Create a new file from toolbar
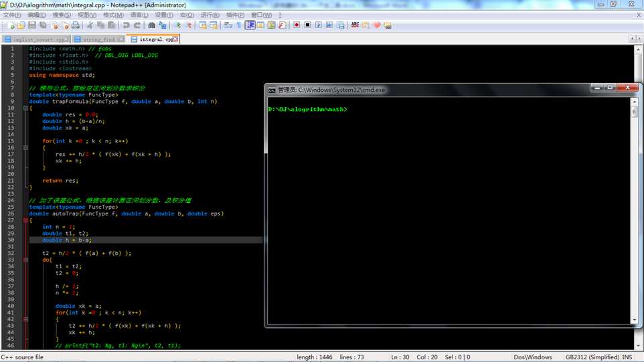 11,25
